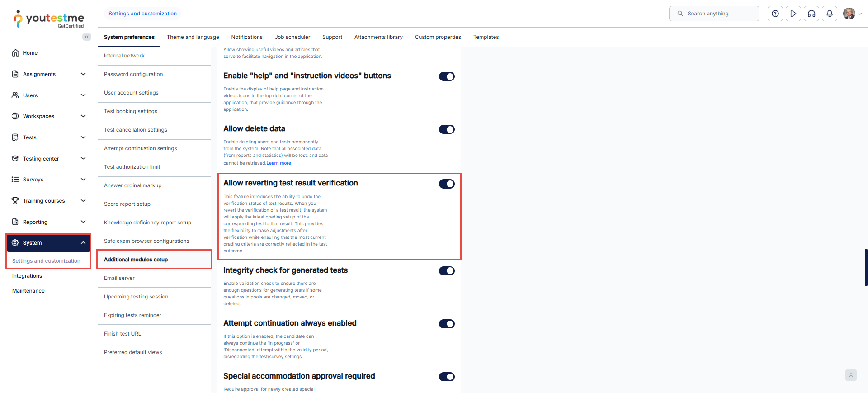Screen dimensions: 868x393
Task: Open user profile avatar dropdown
Action: [852, 14]
